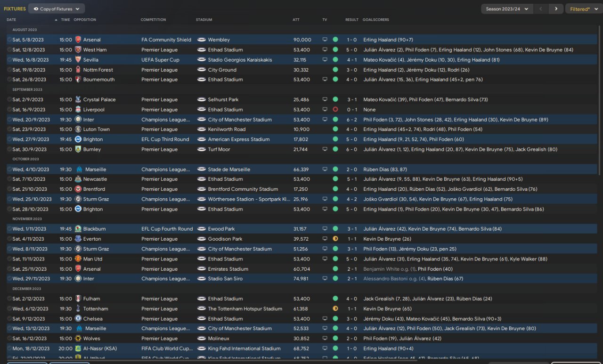Click the West Ham club badge

click(78, 49)
